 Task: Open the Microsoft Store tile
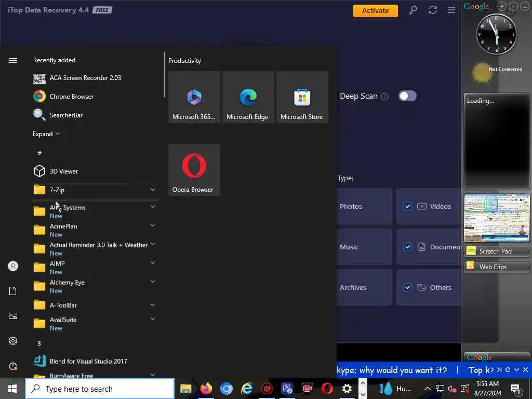click(302, 97)
